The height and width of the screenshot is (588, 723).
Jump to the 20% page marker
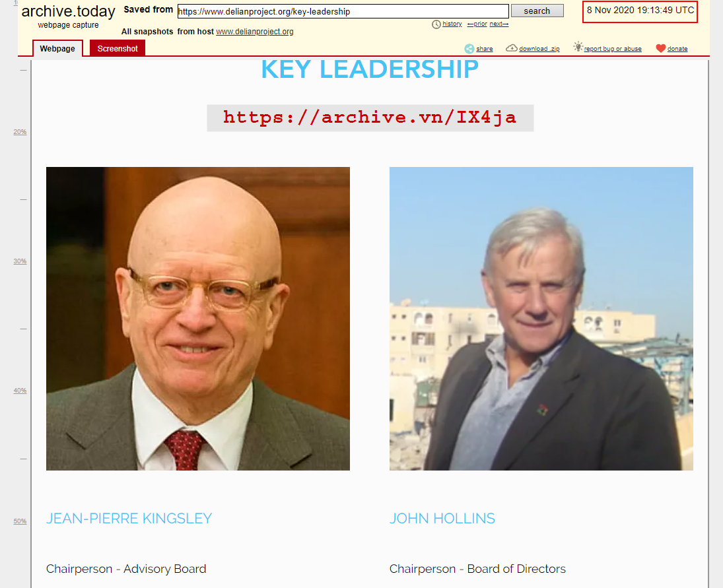(x=20, y=132)
